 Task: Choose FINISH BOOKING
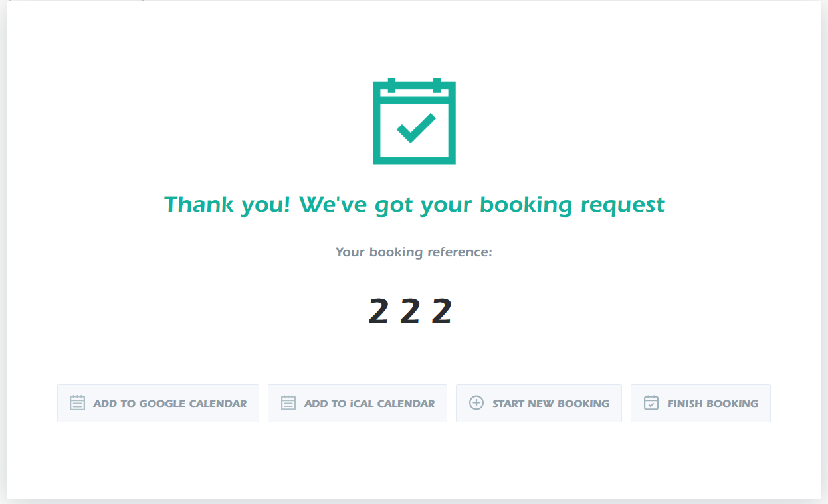click(x=700, y=403)
